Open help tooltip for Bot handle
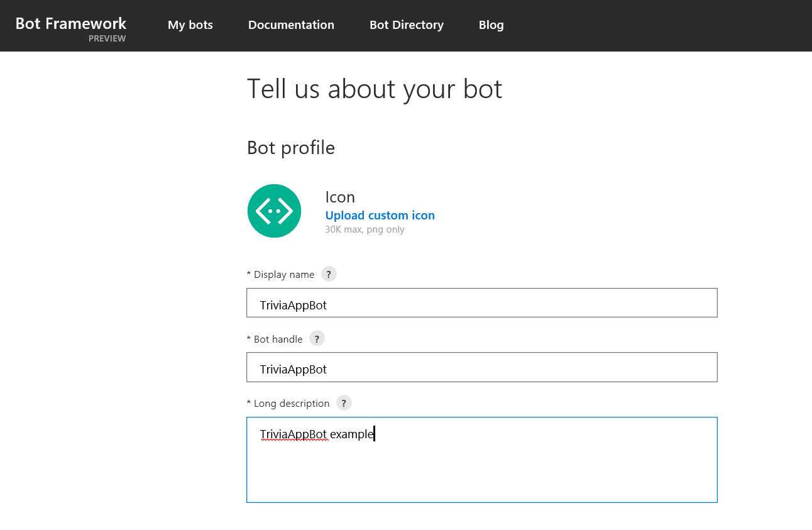Screen dimensions: 812x530 [317, 339]
